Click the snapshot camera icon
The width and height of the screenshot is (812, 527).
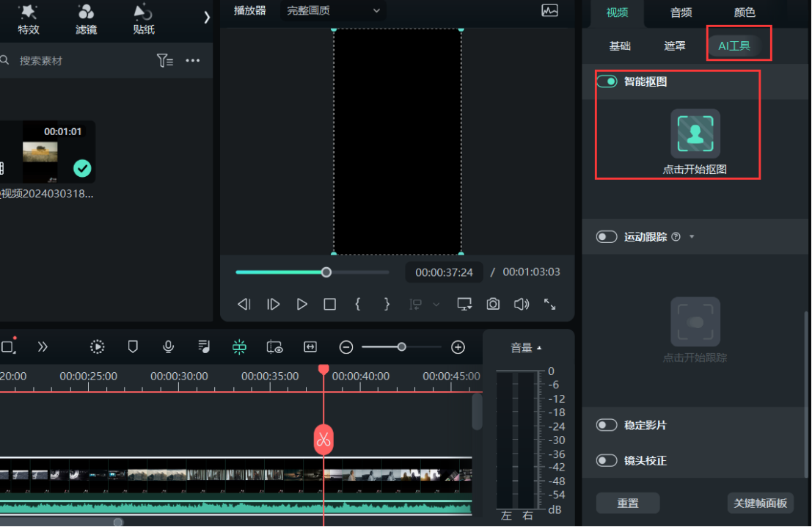click(x=493, y=304)
